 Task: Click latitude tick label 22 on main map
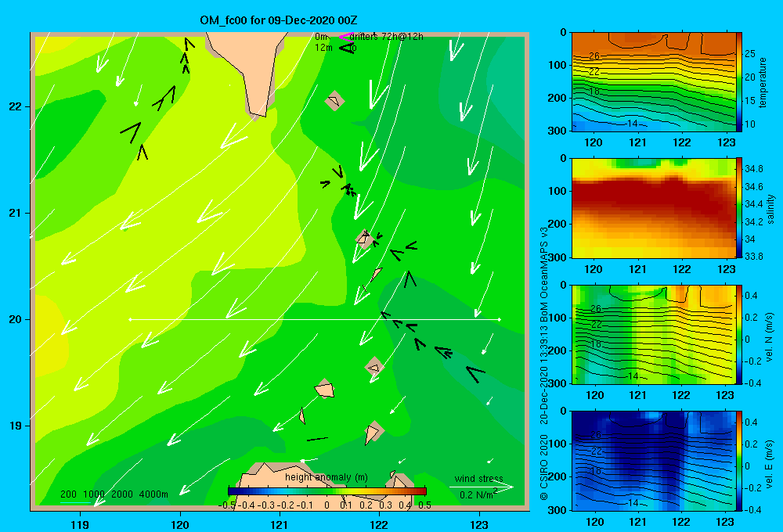[15, 107]
